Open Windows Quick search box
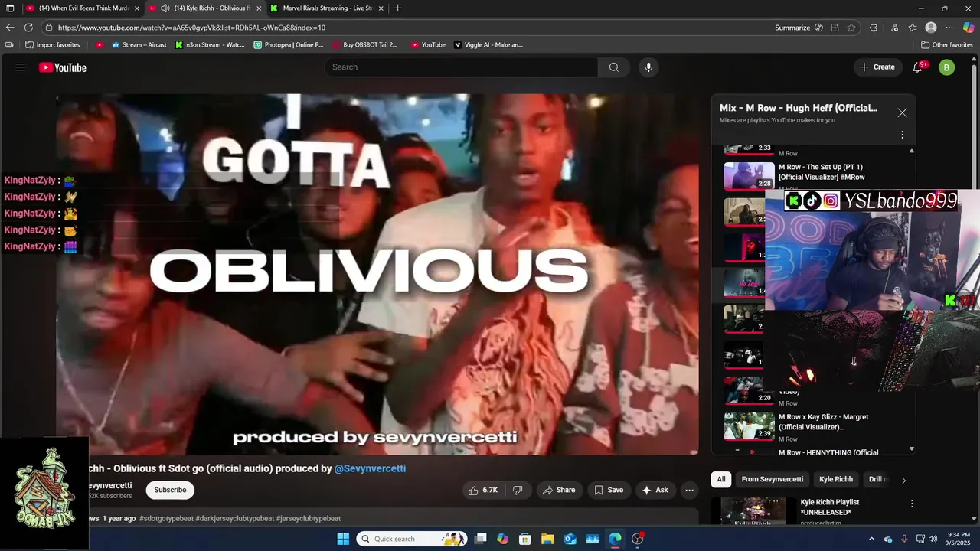 point(412,539)
